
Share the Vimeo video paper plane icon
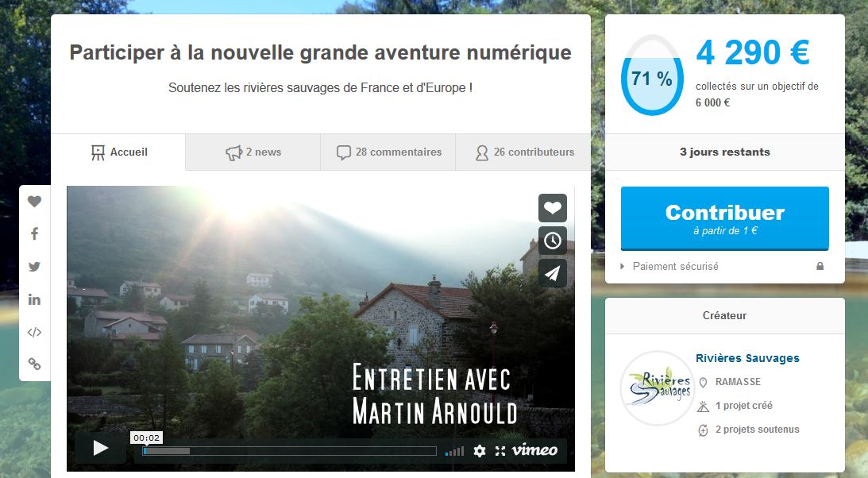point(553,273)
